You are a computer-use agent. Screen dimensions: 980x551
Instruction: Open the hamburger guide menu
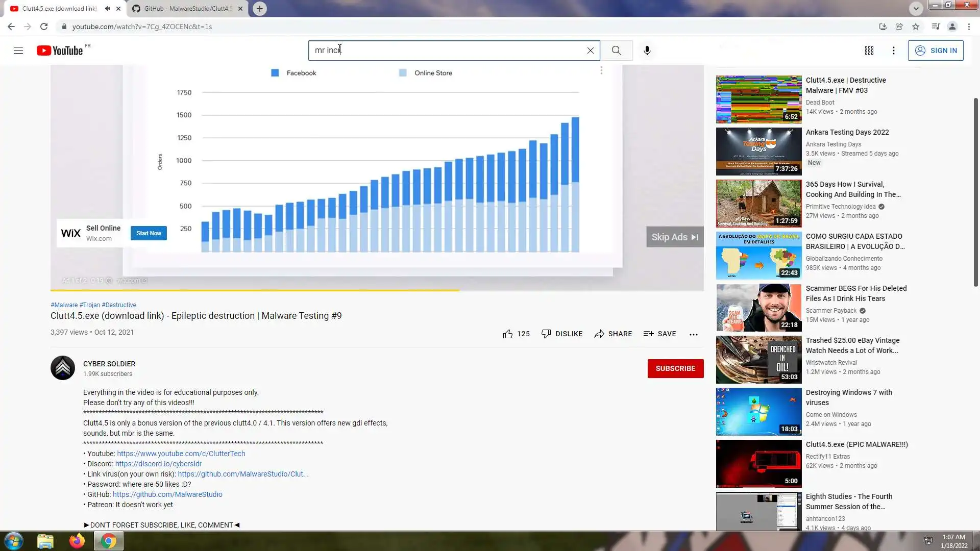(18, 51)
